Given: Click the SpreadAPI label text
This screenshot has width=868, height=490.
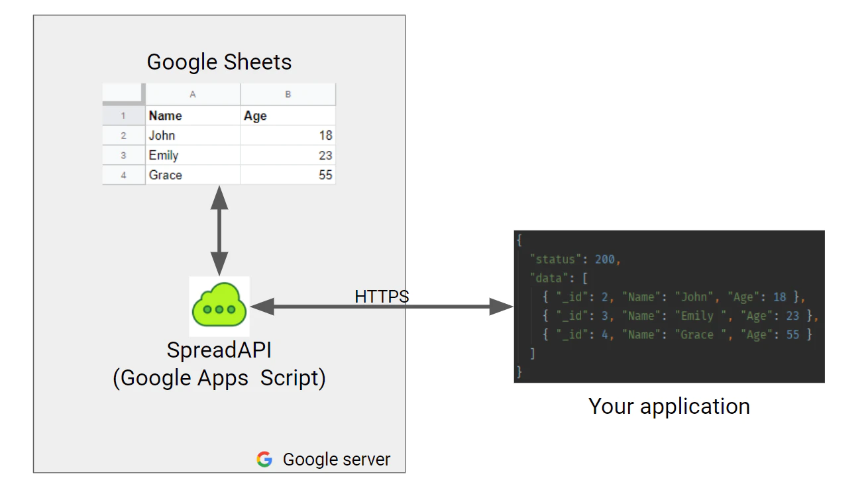Looking at the screenshot, I should (219, 351).
